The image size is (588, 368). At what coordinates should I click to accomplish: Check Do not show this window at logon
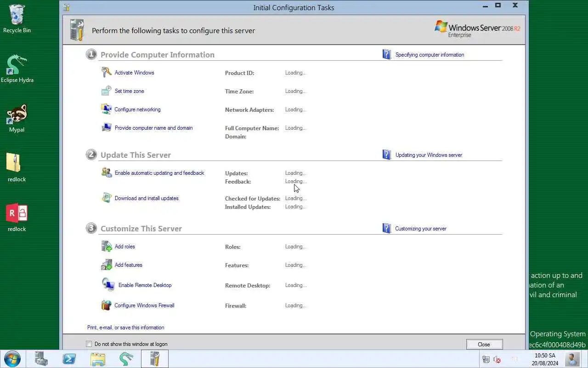[89, 344]
